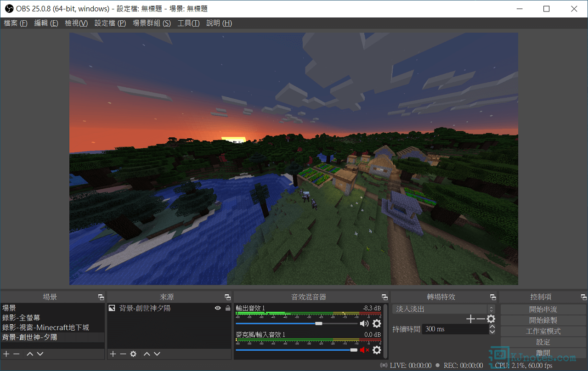Viewport: 588px width, 371px height.
Task: Open 設定檔 (P) menu
Action: click(x=110, y=23)
